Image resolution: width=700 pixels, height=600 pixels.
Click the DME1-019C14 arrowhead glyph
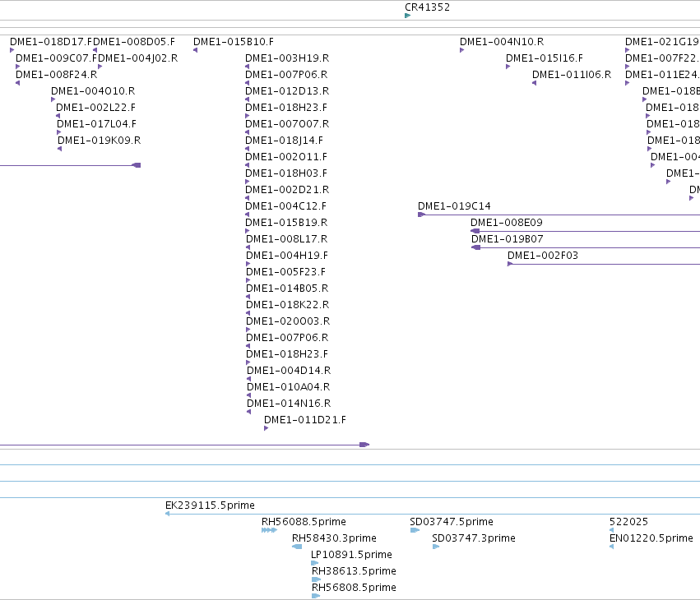click(x=421, y=215)
